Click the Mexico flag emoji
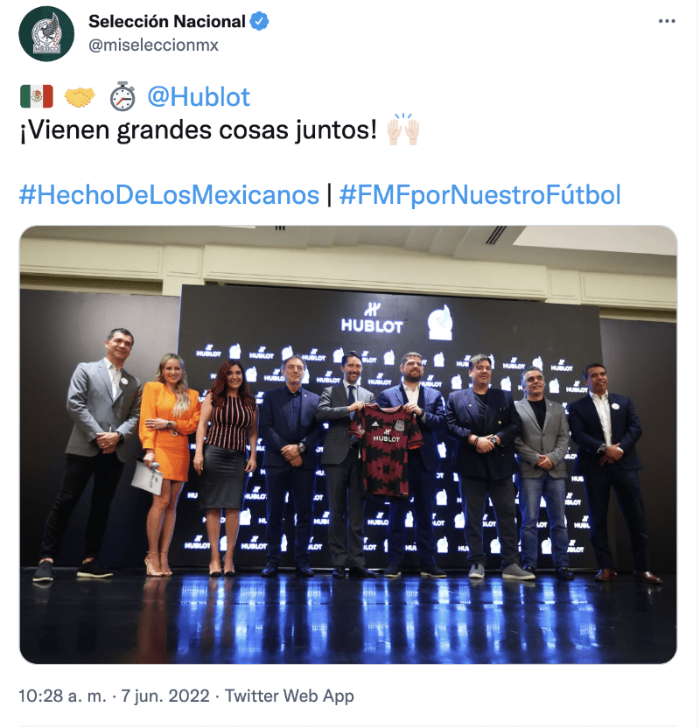Image resolution: width=700 pixels, height=728 pixels. (x=37, y=96)
